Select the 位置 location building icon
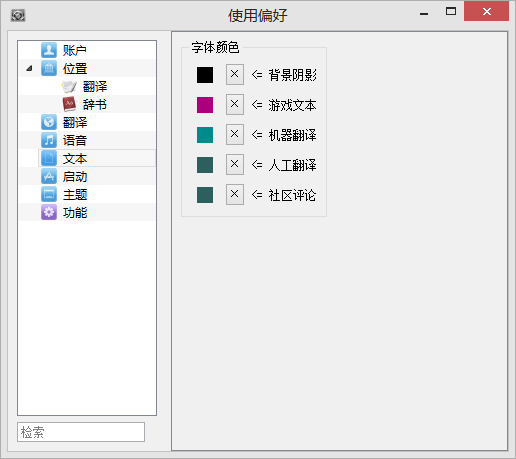Image resolution: width=516 pixels, height=459 pixels. coord(49,68)
